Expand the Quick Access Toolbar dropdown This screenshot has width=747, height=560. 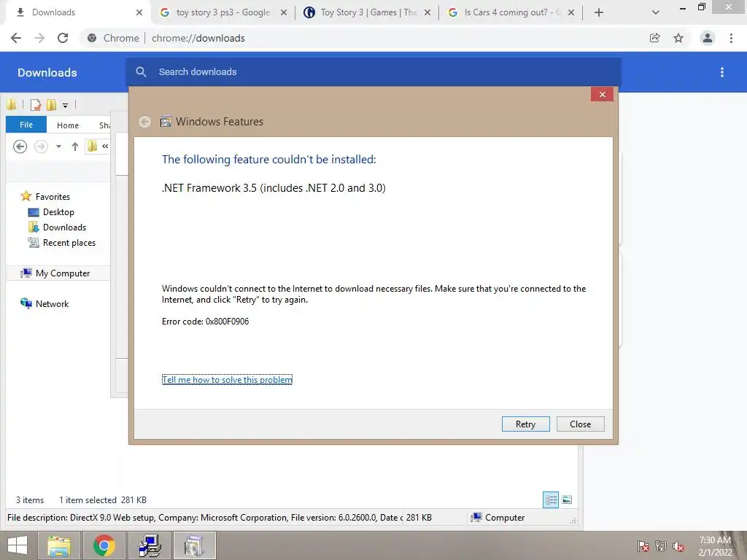tap(65, 105)
